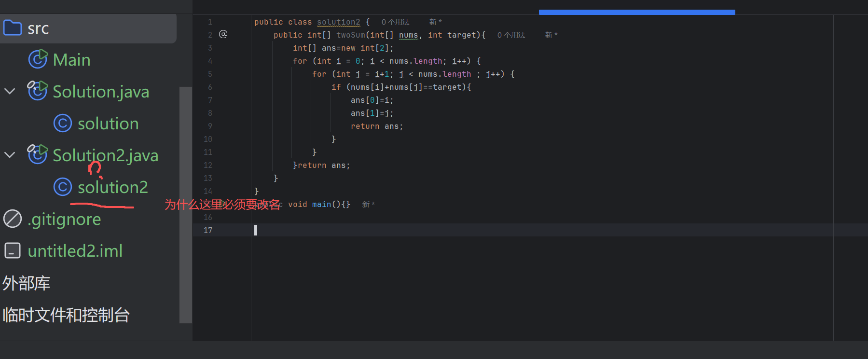Click the 0 个用法 hint on line 1
This screenshot has height=359, width=868.
[x=395, y=22]
